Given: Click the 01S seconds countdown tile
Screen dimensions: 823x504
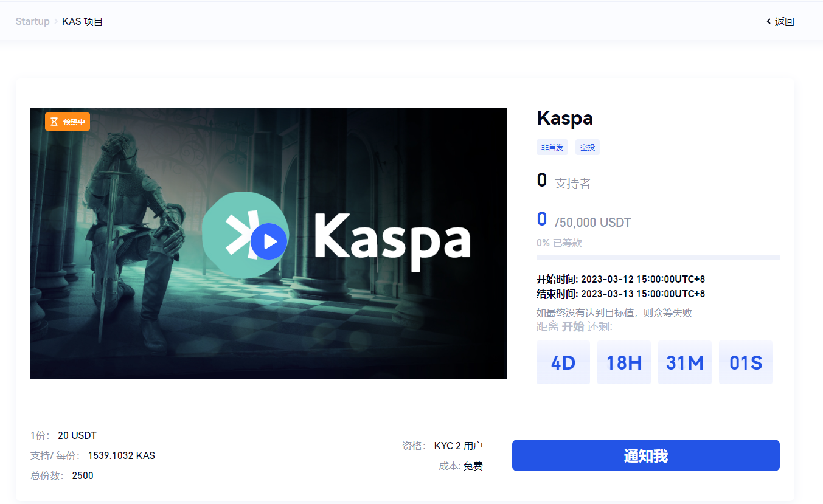Looking at the screenshot, I should click(x=746, y=362).
